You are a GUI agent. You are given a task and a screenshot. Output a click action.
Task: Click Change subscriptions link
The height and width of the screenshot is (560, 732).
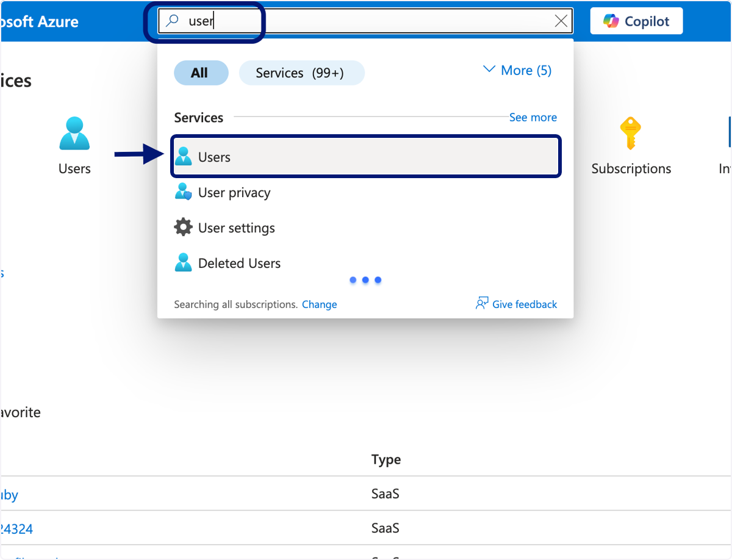[319, 304]
